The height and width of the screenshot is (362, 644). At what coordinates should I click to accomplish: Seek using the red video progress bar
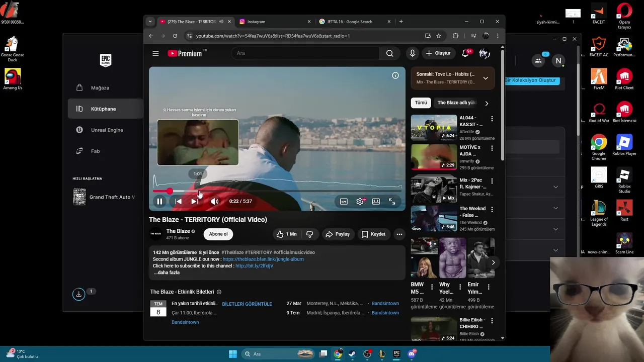pyautogui.click(x=277, y=191)
